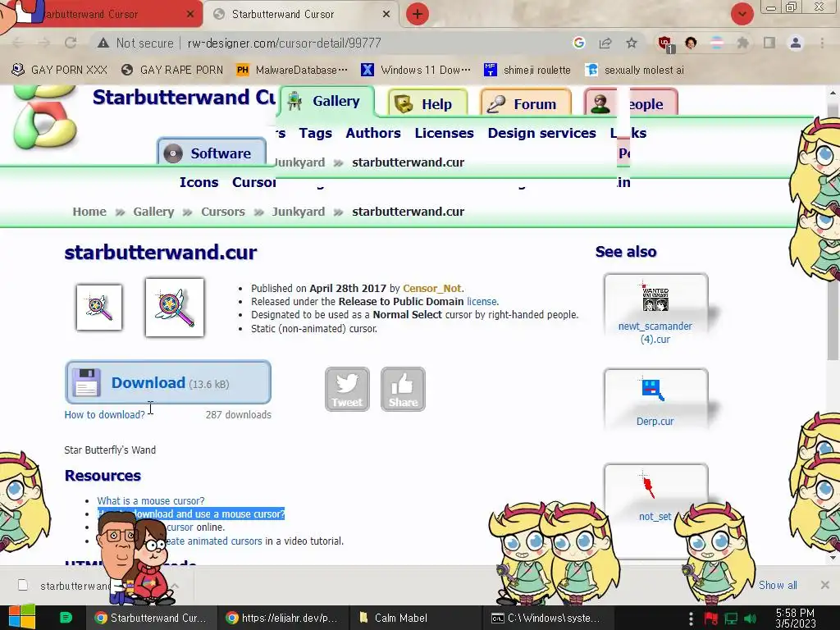Click the Google icon in the address bar
This screenshot has width=840, height=630.
[x=578, y=43]
